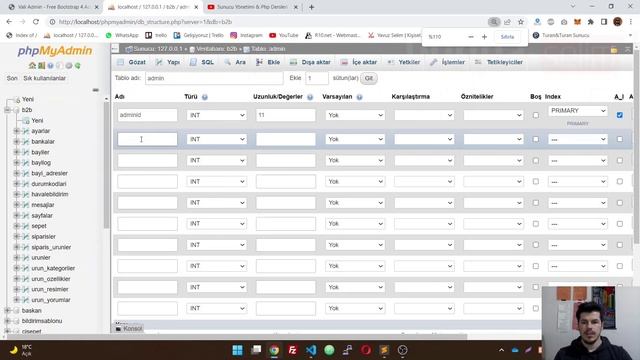640x360 pixels.
Task: Switch to the Yapı tab
Action: [x=168, y=62]
